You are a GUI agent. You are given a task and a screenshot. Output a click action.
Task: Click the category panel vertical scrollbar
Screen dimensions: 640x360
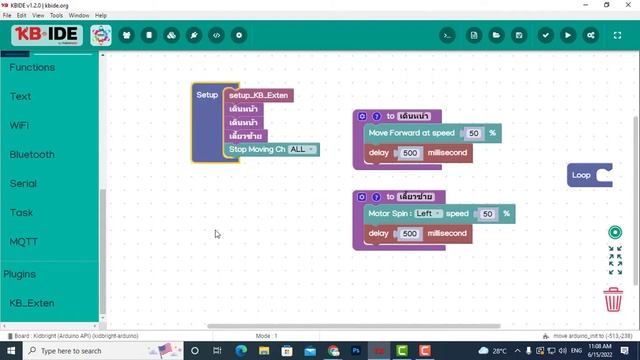[x=103, y=252]
